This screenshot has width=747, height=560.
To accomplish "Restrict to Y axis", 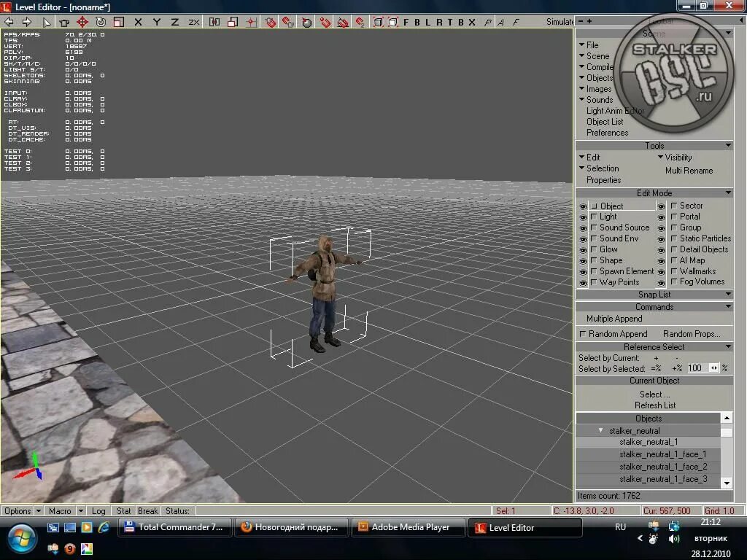I will click(157, 22).
